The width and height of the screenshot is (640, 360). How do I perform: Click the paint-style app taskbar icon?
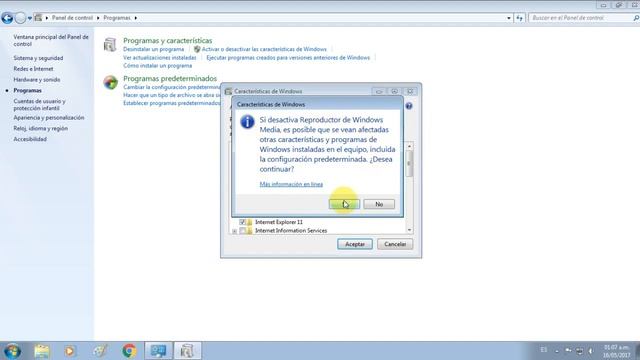tap(100, 351)
